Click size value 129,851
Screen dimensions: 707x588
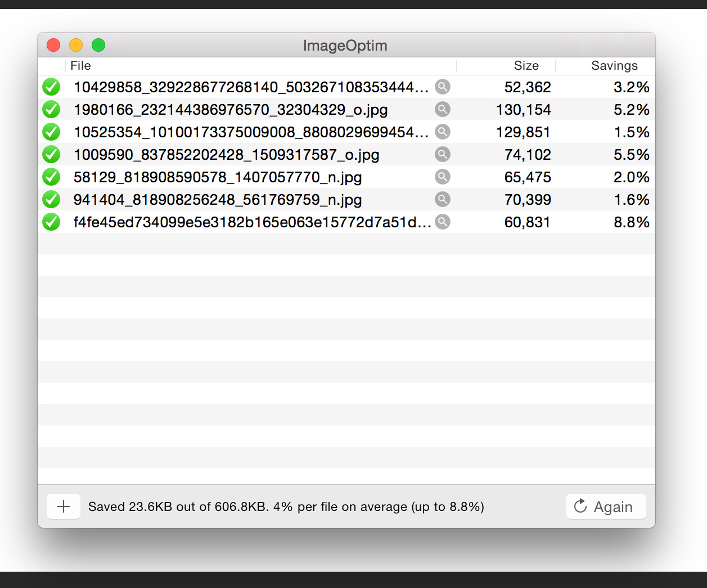(x=523, y=132)
